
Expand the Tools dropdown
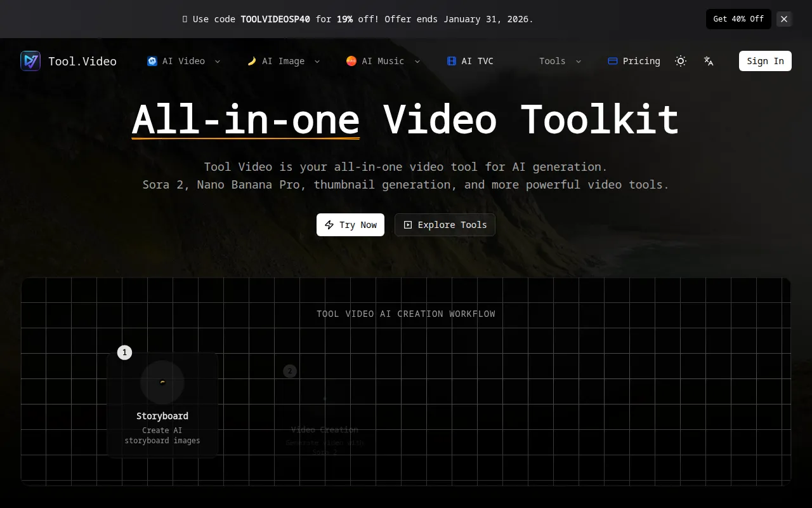coord(560,61)
